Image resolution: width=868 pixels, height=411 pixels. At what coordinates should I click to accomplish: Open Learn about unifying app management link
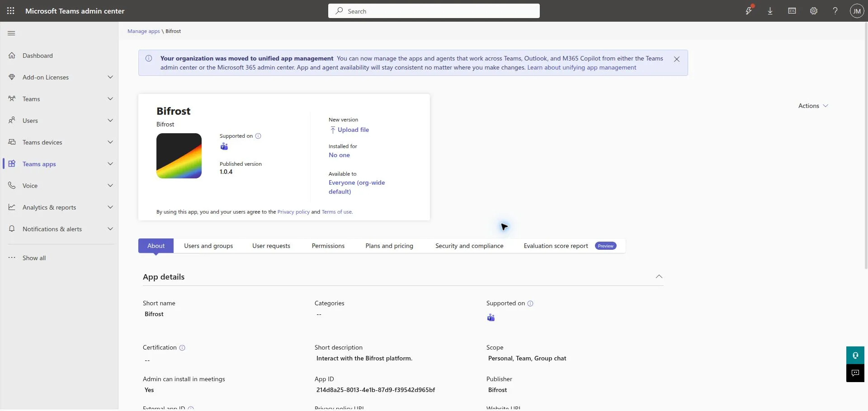click(581, 67)
